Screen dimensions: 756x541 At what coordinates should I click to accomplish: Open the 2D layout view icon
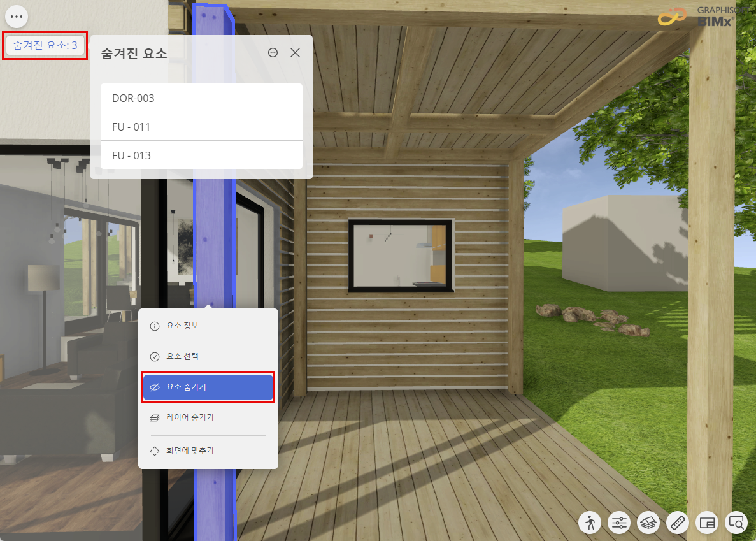coord(708,523)
